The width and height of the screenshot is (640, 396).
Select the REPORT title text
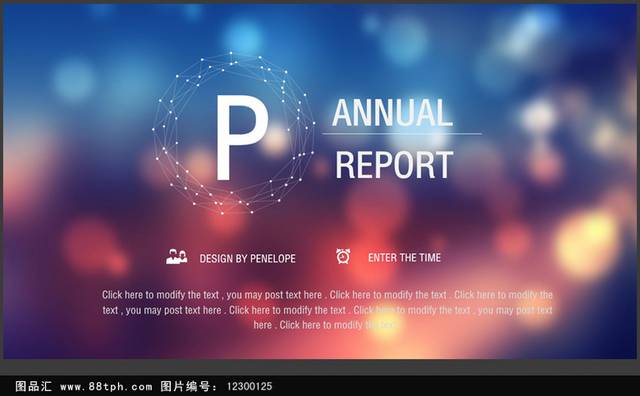[x=394, y=165]
